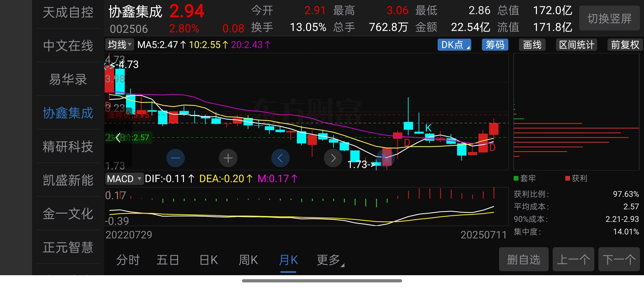The height and width of the screenshot is (288, 644).
Task: Tap the yellow MA 10:2.55 label
Action: (x=209, y=45)
